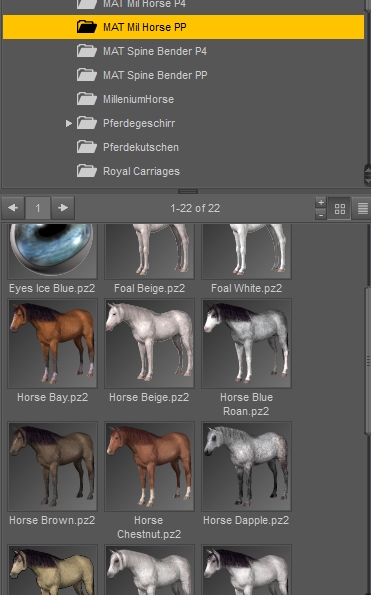Image resolution: width=371 pixels, height=595 pixels.
Task: Select Horse Dapple.pz2 thumbnail
Action: (x=247, y=466)
